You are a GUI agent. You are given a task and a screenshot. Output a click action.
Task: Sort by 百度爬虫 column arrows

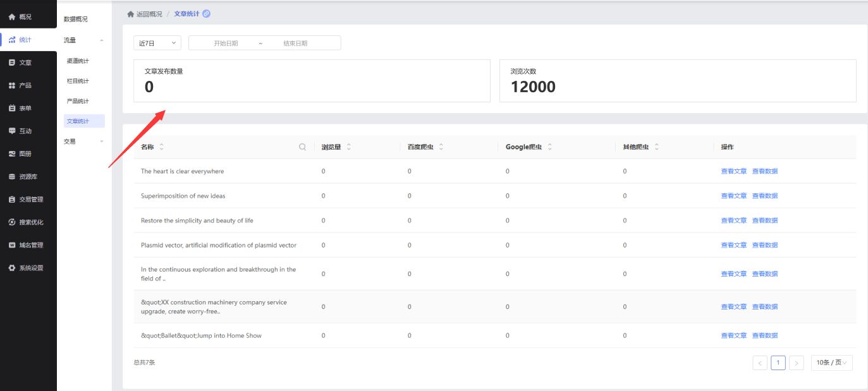[x=441, y=147]
